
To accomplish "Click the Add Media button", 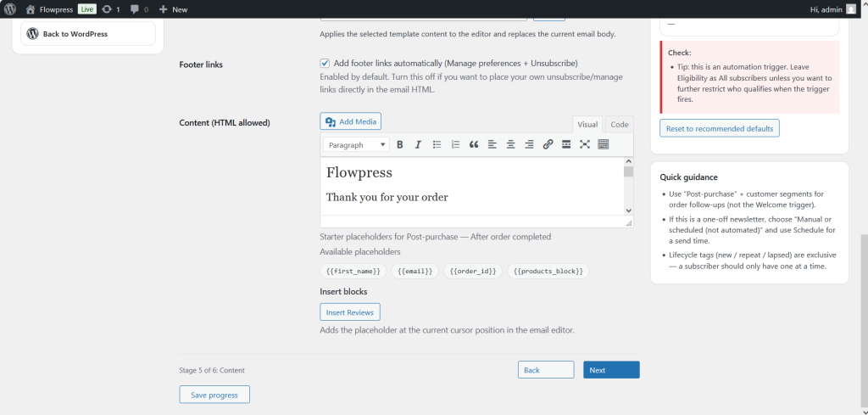I will tap(350, 121).
